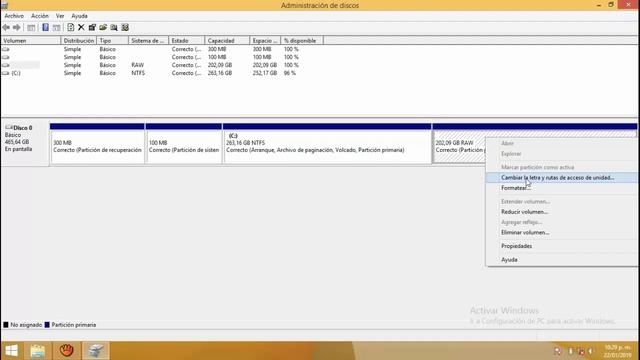Open the orange paw app in taskbar
640x360 pixels.
coord(67,351)
